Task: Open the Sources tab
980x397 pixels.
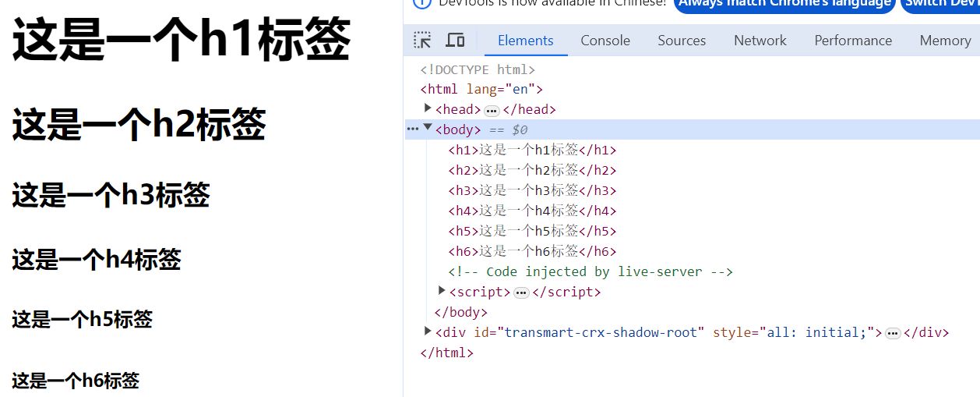Action: (681, 41)
